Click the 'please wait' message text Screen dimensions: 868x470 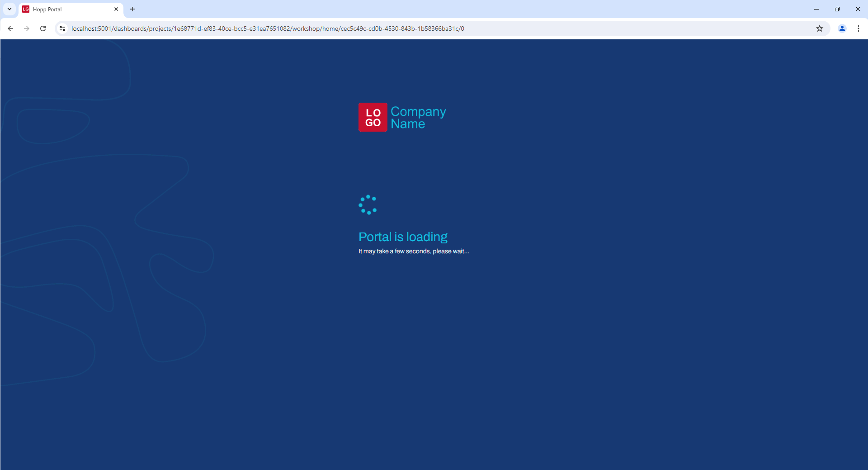pos(414,252)
